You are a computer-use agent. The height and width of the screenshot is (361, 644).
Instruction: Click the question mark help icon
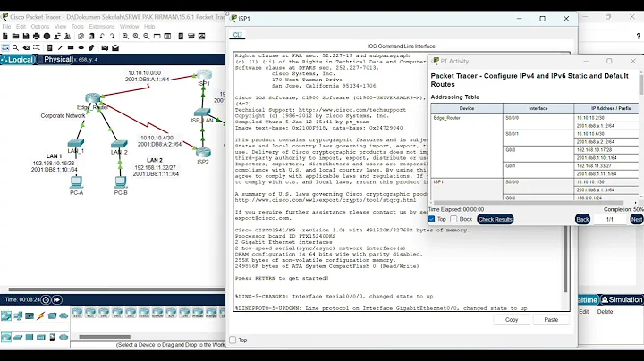pyautogui.click(x=638, y=37)
